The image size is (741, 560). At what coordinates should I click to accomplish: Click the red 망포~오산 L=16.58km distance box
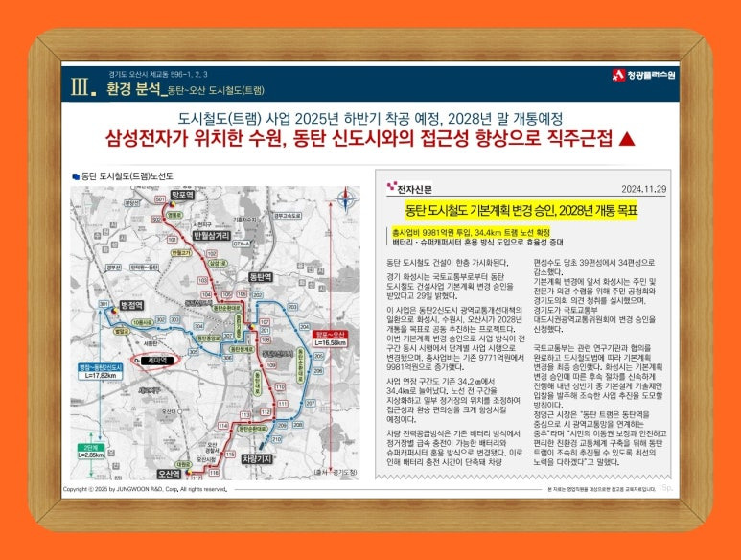point(331,338)
